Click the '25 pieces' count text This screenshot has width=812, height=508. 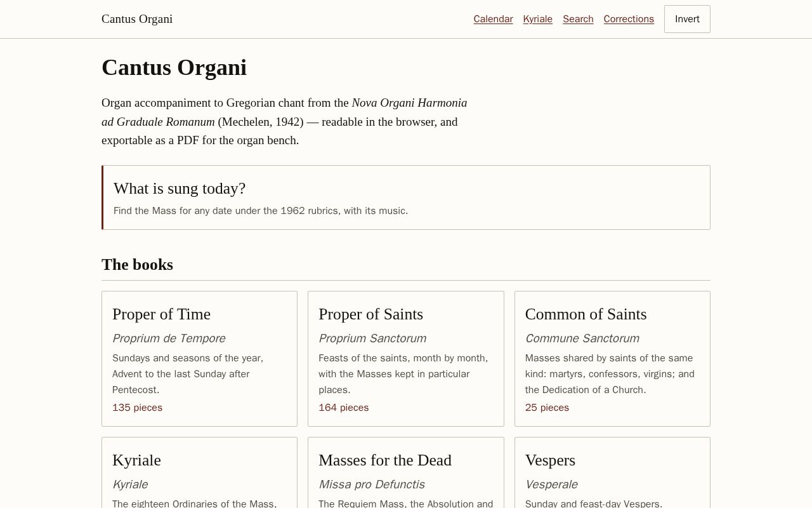(x=547, y=408)
